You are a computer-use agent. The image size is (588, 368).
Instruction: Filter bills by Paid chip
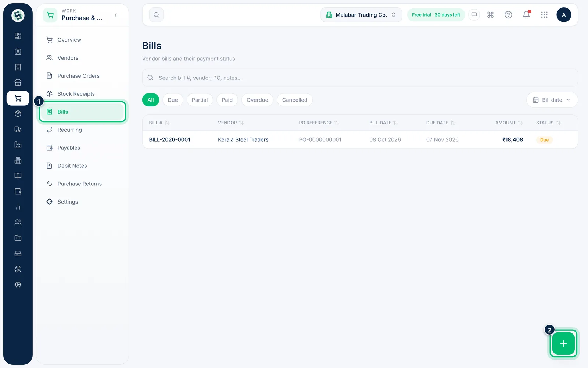(x=227, y=100)
